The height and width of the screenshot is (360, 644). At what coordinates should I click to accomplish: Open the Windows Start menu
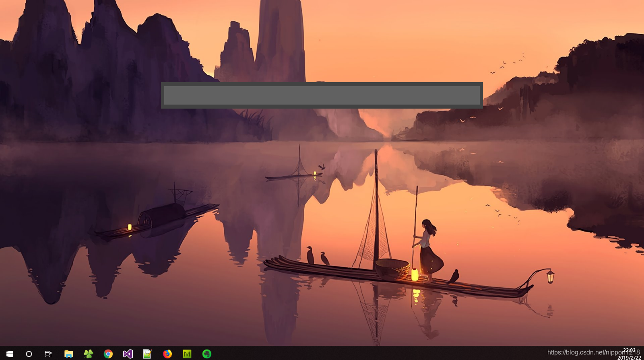pos(10,354)
